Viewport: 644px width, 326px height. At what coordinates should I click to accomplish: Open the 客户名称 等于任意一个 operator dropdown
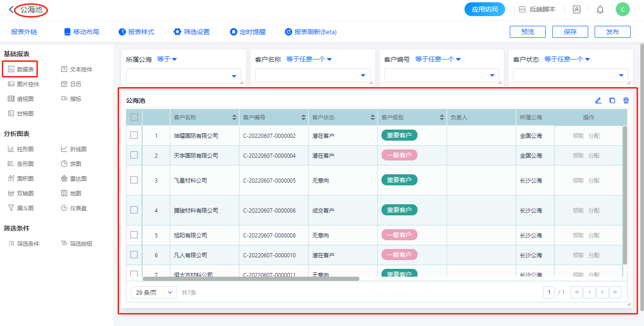click(309, 59)
